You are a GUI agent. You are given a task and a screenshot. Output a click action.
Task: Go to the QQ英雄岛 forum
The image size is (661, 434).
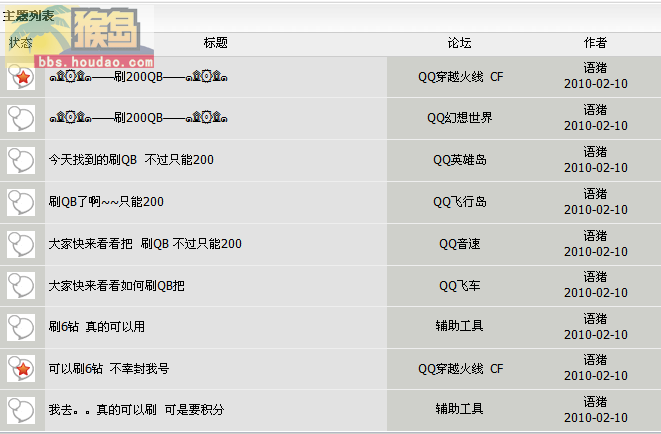tap(460, 160)
